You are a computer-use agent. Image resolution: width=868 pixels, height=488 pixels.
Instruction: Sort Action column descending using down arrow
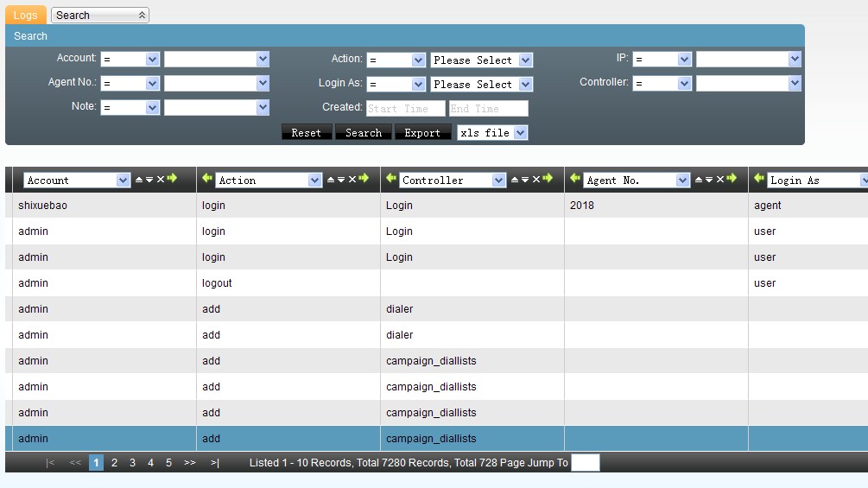(x=340, y=180)
